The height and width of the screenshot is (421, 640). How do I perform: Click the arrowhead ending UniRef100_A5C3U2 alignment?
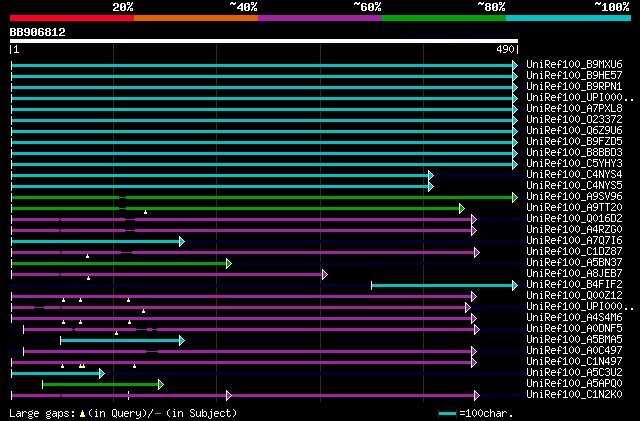[102, 373]
